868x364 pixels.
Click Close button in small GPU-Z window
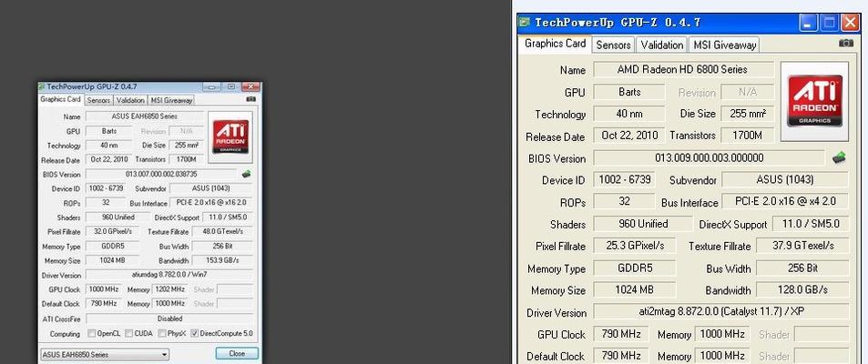pyautogui.click(x=237, y=353)
